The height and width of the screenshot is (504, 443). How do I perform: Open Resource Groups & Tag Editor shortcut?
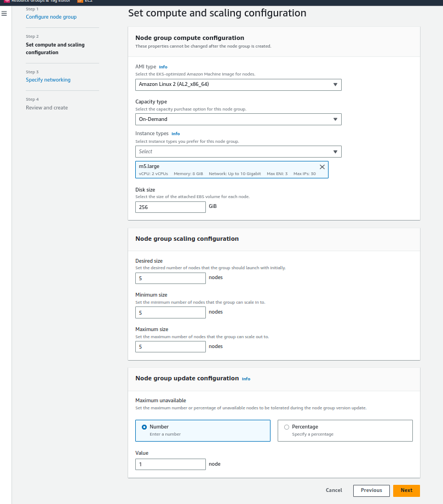tap(37, 1)
